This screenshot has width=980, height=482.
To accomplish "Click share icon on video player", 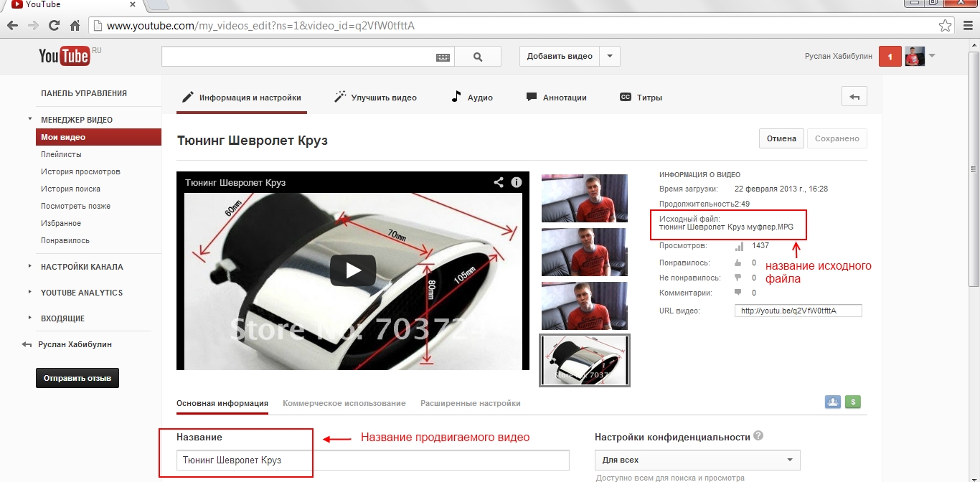I will 499,182.
